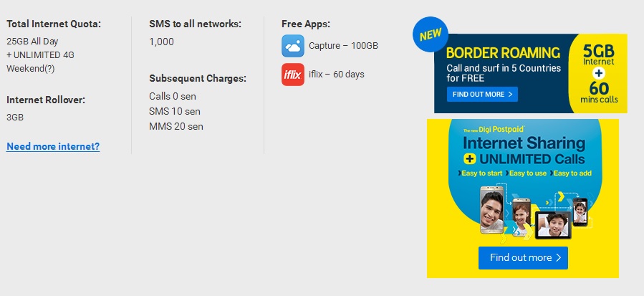Click the arrow in FIND OUT MORE button
The width and height of the screenshot is (644, 296).
(510, 94)
